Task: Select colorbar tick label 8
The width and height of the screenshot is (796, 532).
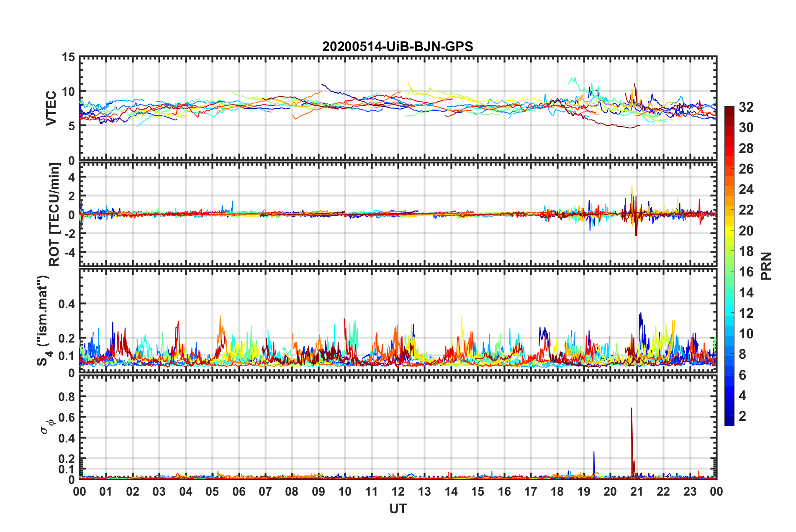Action: (x=742, y=354)
